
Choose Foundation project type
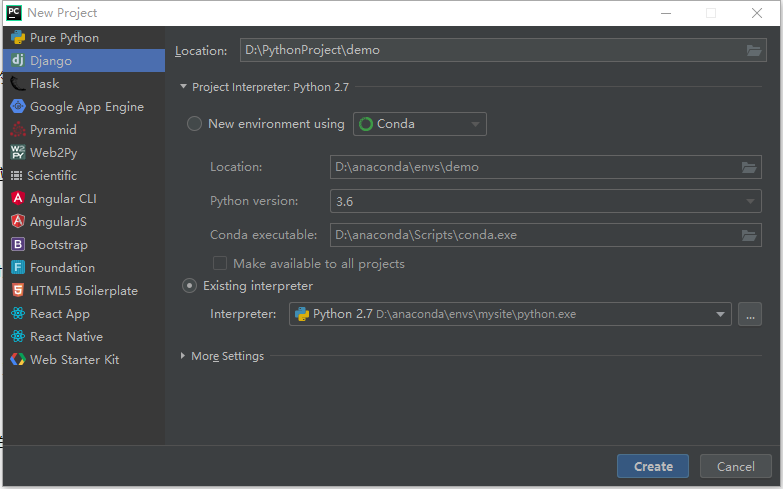[84, 267]
